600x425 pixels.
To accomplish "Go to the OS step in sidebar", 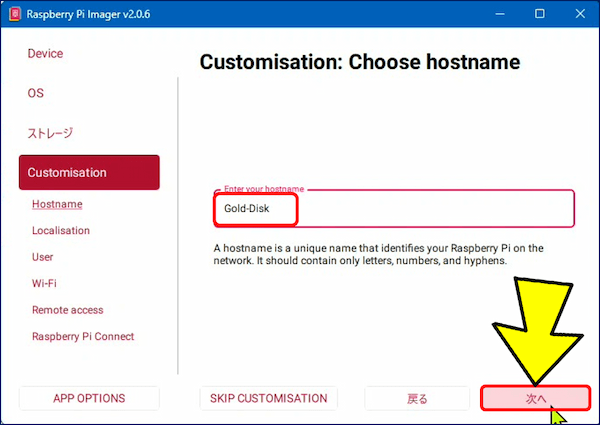I will pyautogui.click(x=36, y=93).
